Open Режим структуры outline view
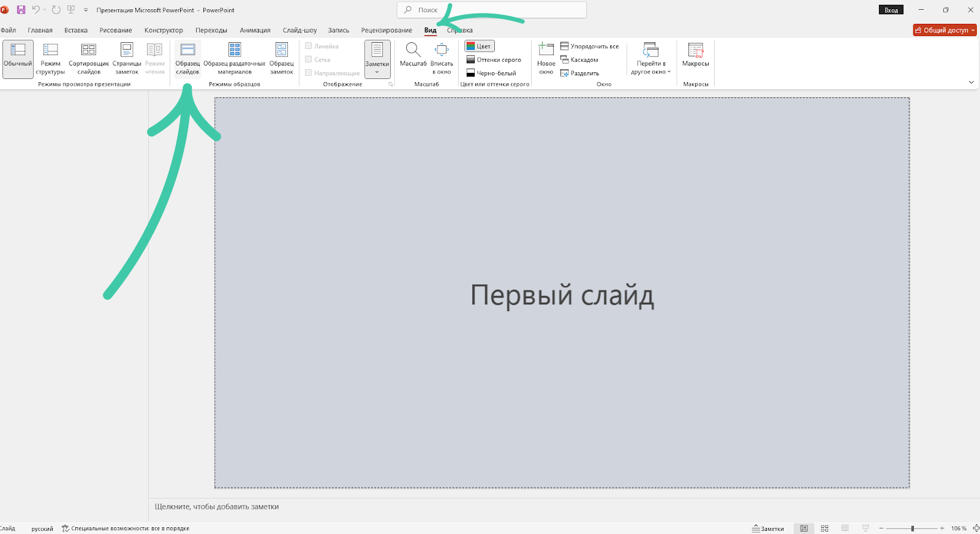Screen dimensions: 980x534 [50, 59]
